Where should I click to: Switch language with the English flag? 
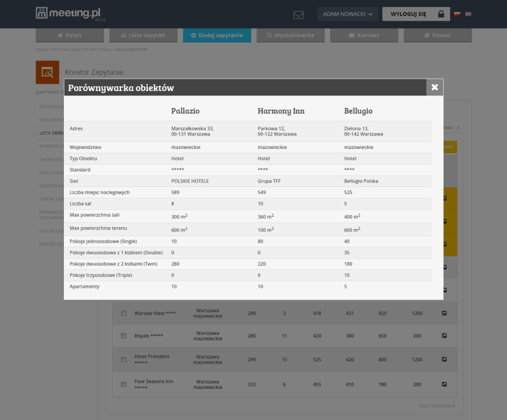[468, 14]
